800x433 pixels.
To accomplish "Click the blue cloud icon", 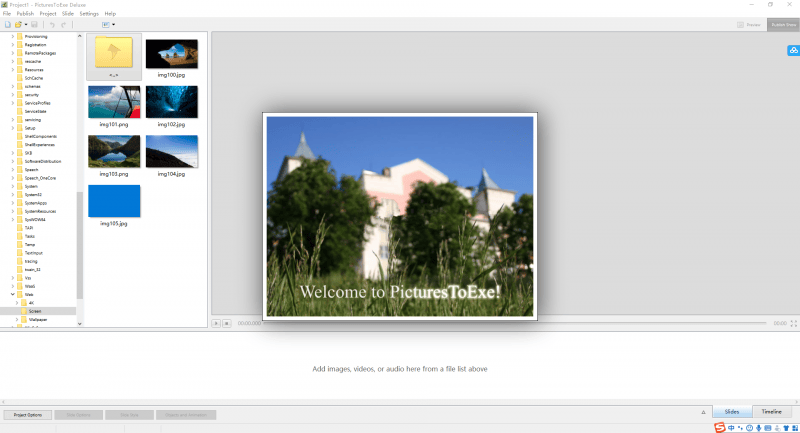I will 793,50.
